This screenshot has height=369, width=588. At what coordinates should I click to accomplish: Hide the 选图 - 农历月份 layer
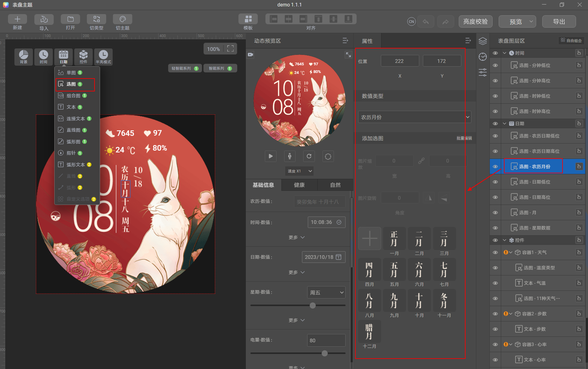point(495,167)
